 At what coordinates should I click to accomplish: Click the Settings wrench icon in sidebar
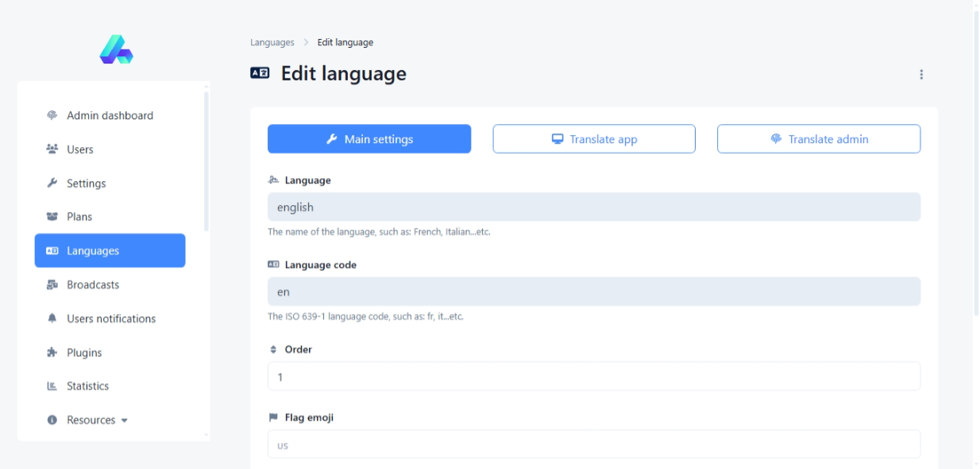tap(52, 184)
